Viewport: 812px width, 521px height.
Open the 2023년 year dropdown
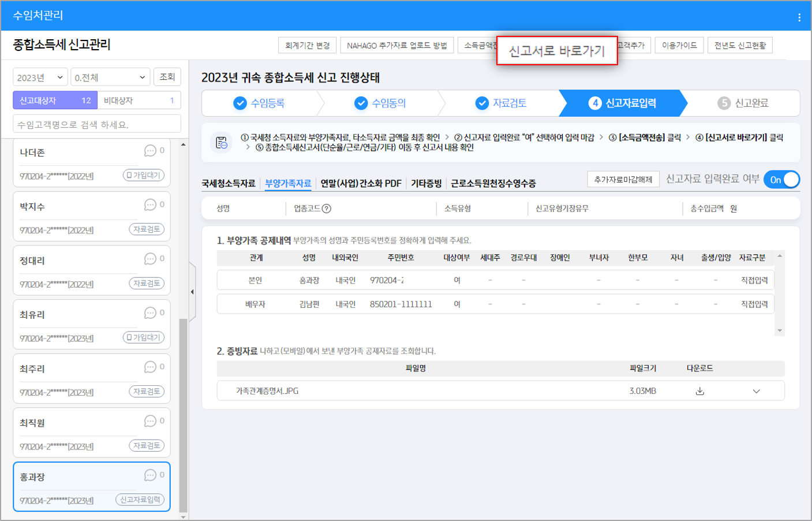point(40,77)
